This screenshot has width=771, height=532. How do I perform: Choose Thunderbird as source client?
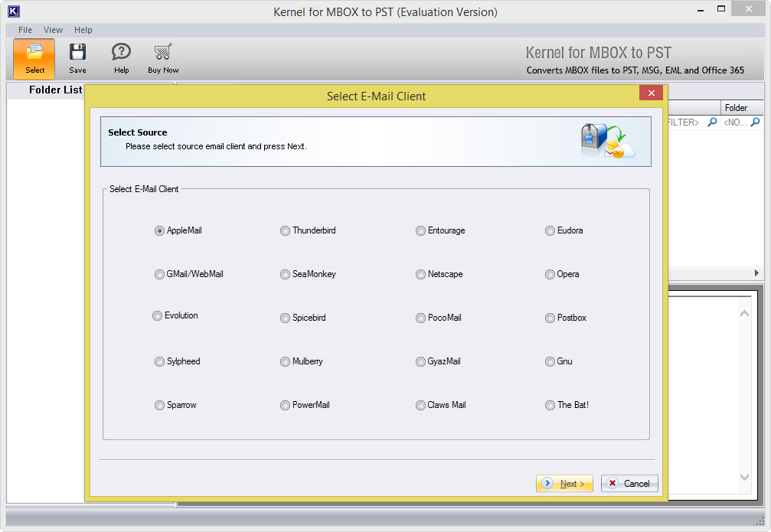point(285,230)
